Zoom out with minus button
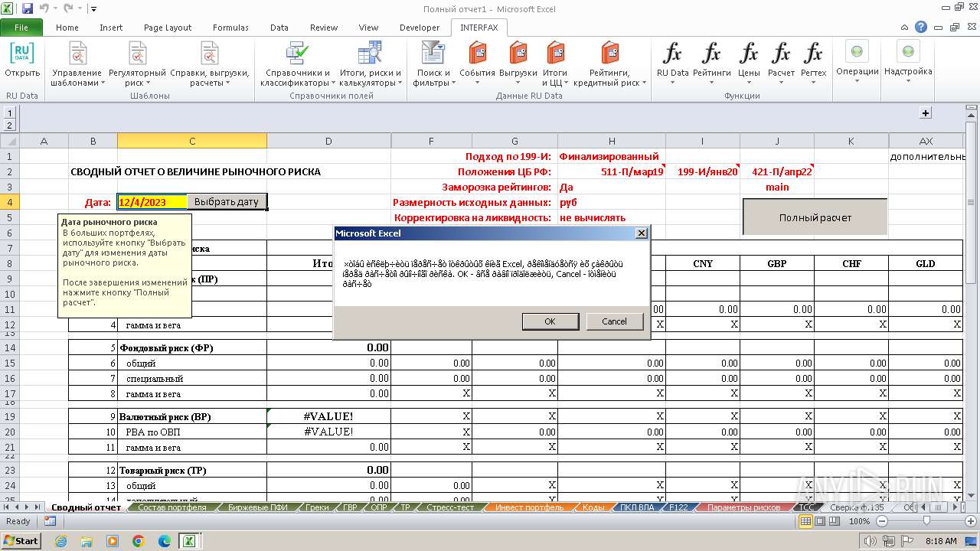The height and width of the screenshot is (551, 980). [x=881, y=521]
